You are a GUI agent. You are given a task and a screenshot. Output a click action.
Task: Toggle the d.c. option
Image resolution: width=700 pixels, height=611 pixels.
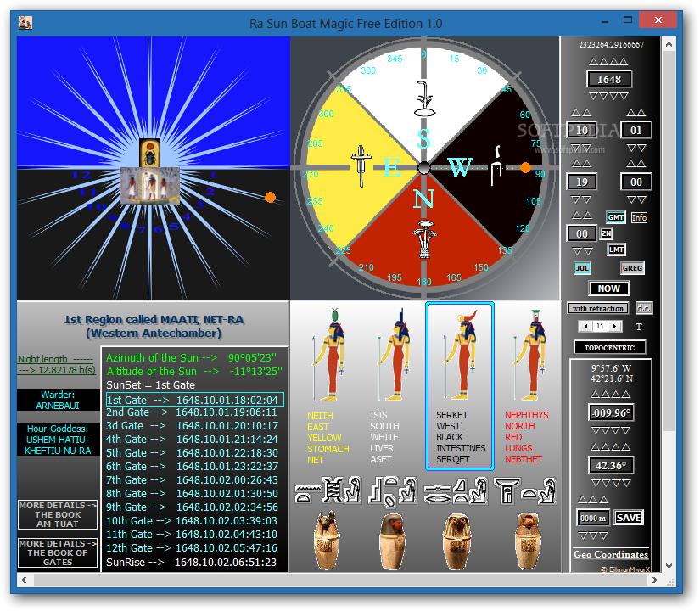[x=643, y=309]
